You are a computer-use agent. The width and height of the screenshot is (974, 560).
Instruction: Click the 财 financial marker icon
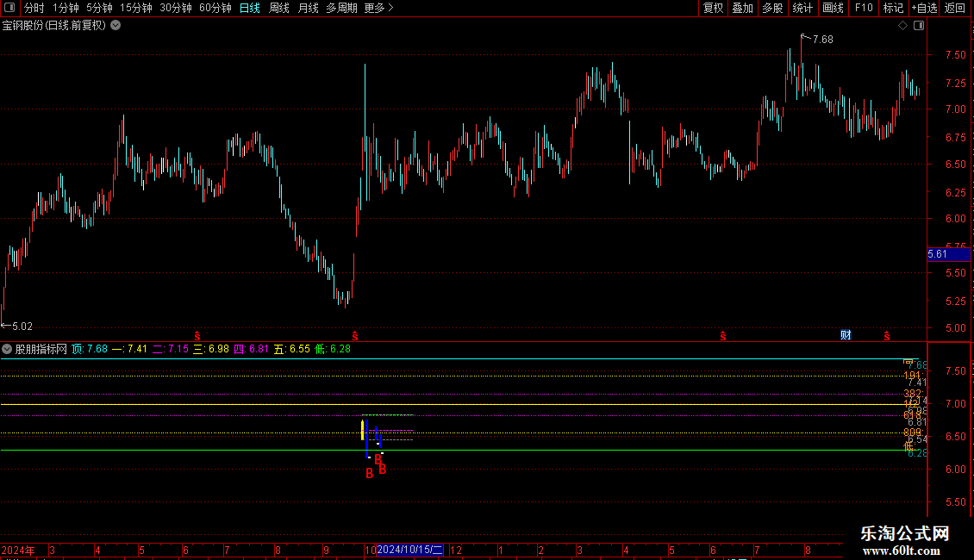click(846, 334)
